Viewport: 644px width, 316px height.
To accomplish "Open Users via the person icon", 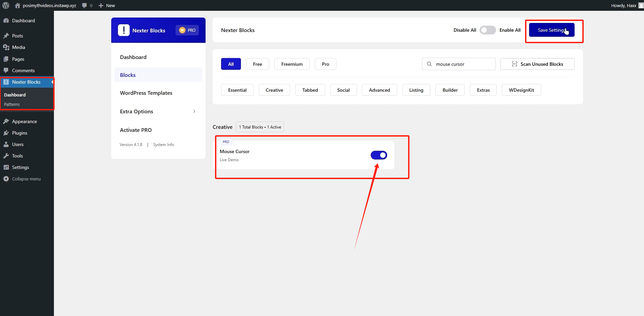I will coord(7,144).
